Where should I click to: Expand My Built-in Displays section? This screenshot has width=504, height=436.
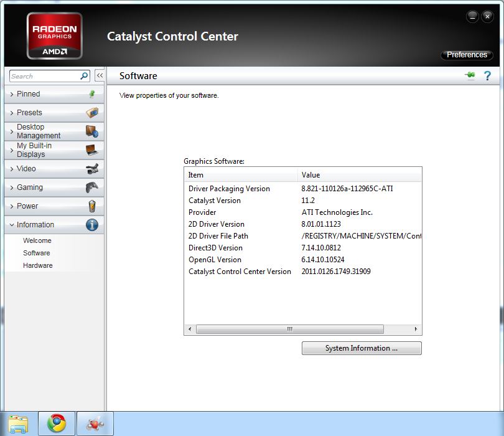[x=54, y=150]
